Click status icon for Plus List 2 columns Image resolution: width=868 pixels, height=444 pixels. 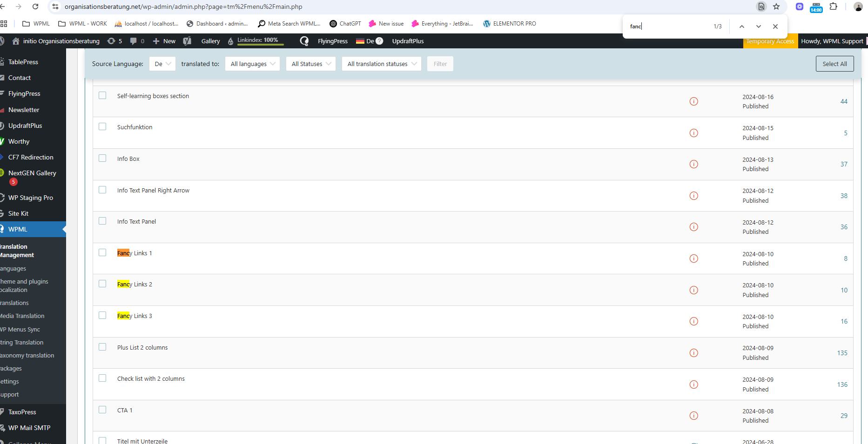pos(693,353)
